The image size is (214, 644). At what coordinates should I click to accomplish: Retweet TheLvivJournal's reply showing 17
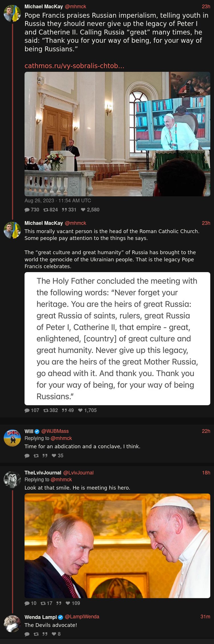pos(43,603)
